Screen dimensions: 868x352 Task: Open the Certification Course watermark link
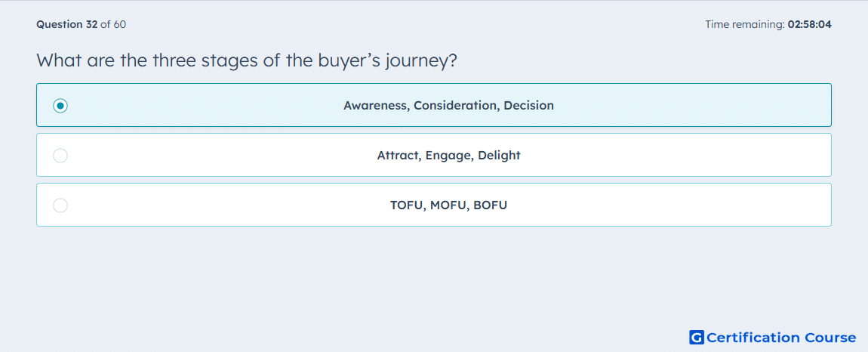coord(773,337)
